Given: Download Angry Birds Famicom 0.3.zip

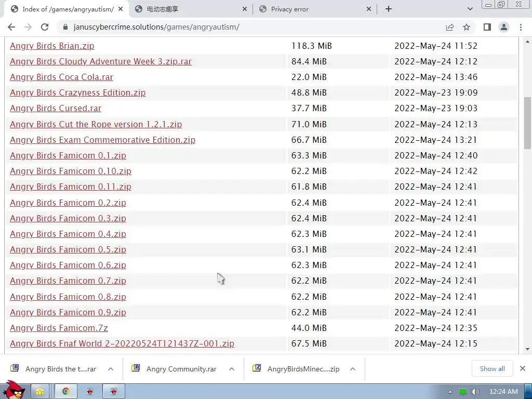Looking at the screenshot, I should tap(68, 218).
